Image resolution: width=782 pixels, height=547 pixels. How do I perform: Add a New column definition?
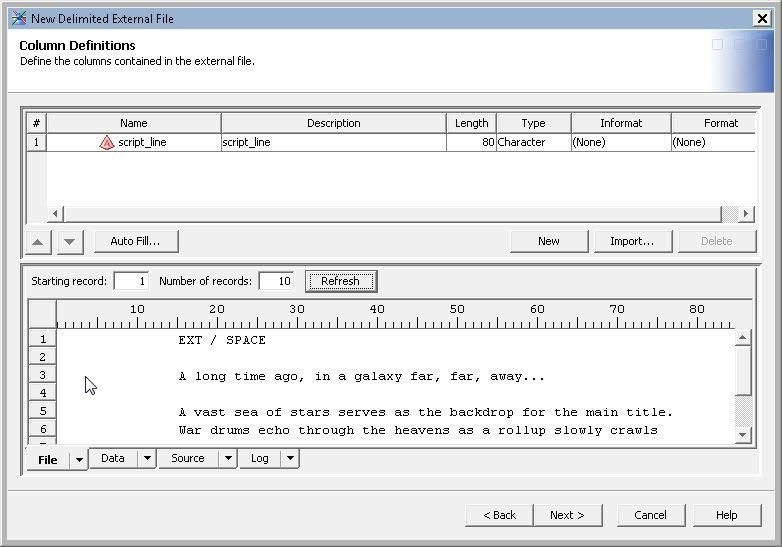[549, 241]
